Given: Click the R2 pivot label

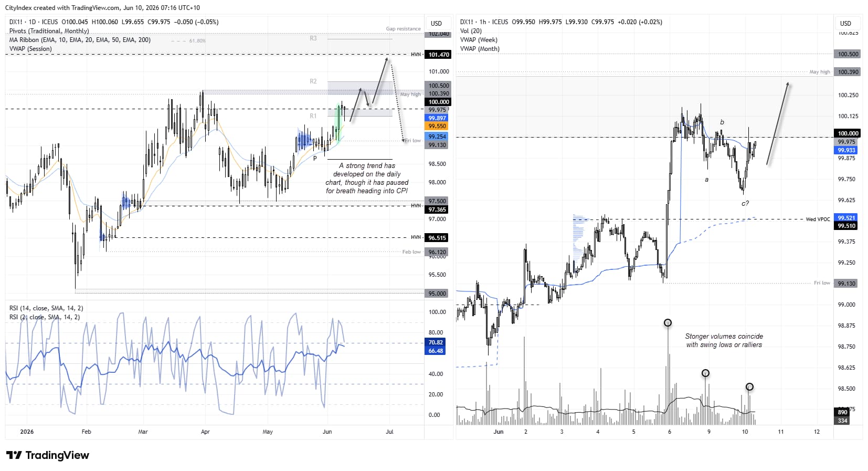Looking at the screenshot, I should (x=313, y=81).
